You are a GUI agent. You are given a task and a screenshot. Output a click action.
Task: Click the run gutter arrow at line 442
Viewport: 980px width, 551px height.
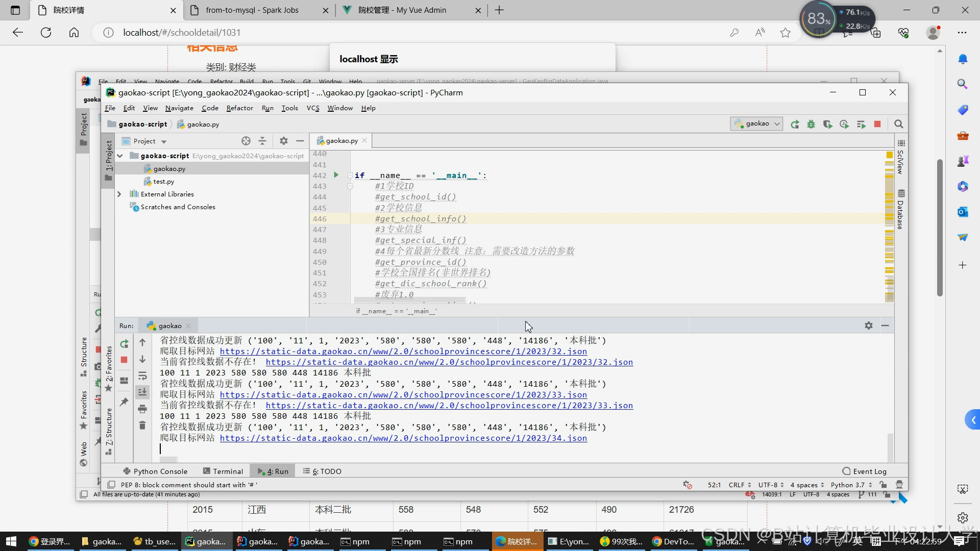click(x=336, y=175)
